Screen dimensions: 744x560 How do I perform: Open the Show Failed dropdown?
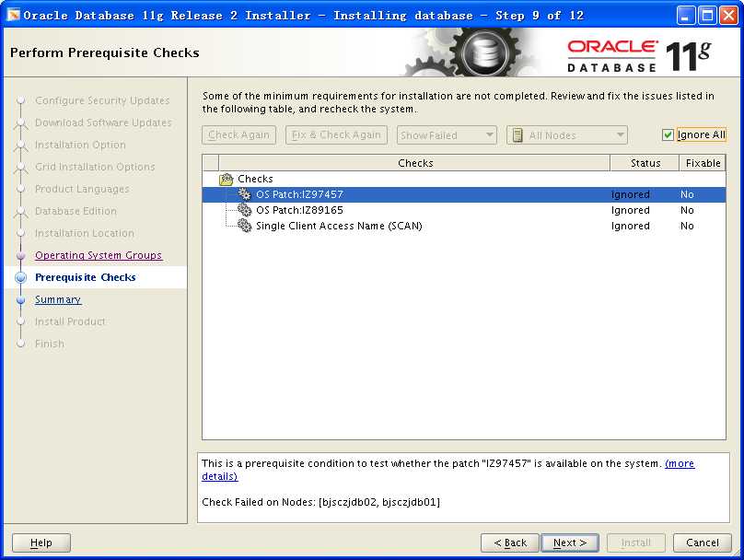pos(447,135)
